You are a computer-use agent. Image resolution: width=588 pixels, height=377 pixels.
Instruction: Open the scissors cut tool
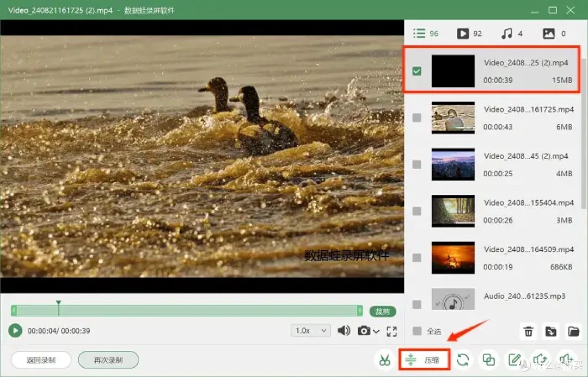[x=384, y=360]
